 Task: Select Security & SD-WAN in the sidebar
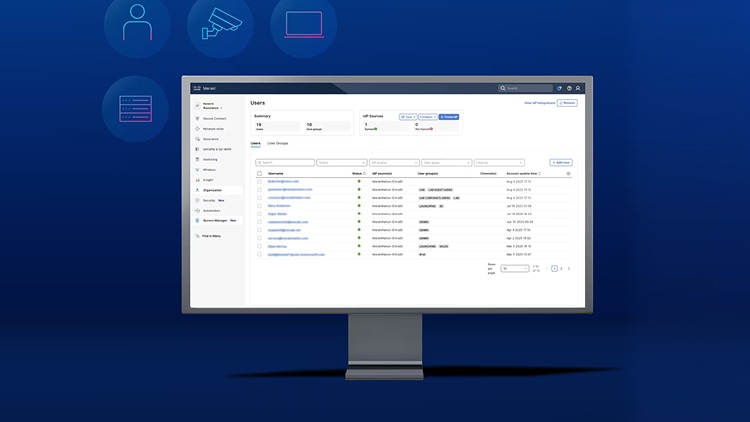(217, 149)
